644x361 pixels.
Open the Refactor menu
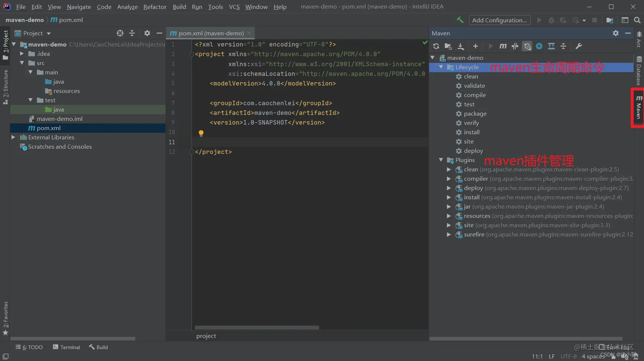click(x=155, y=7)
